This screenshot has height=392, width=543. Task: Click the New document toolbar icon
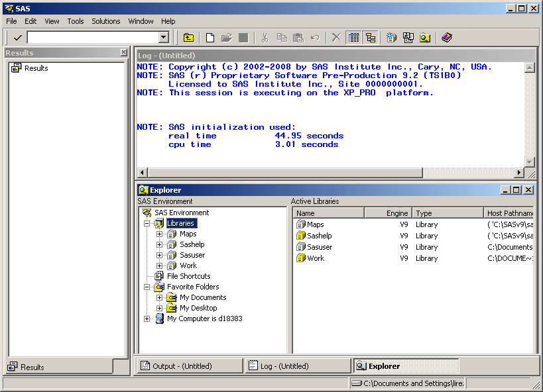coord(210,38)
